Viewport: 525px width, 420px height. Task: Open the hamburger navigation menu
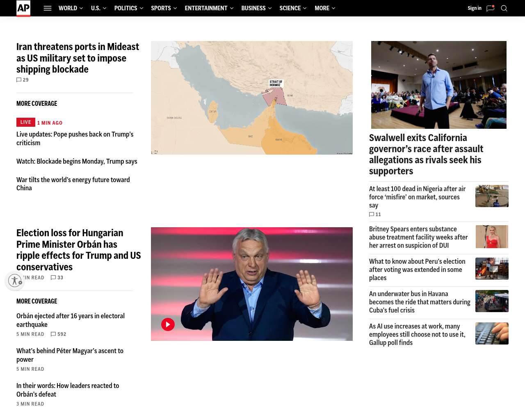click(48, 8)
